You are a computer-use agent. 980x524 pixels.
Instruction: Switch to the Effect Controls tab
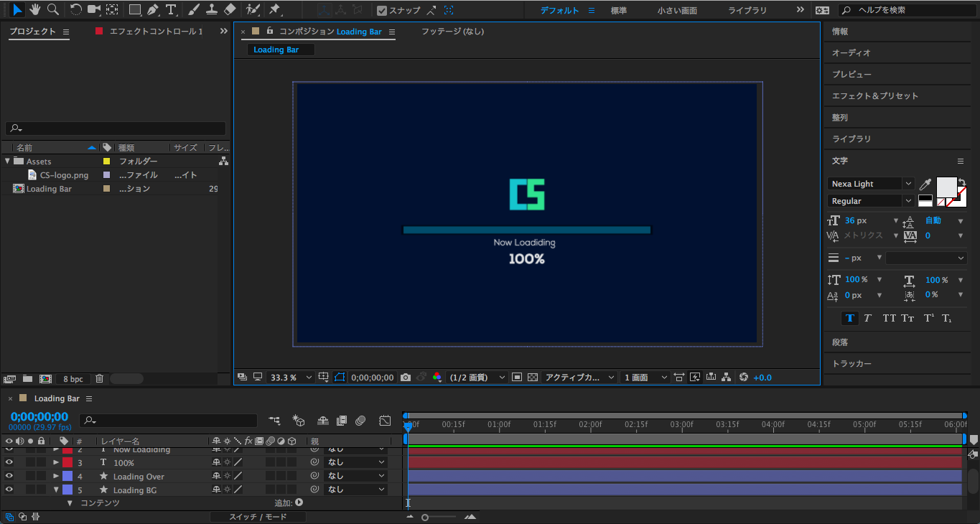pos(155,32)
